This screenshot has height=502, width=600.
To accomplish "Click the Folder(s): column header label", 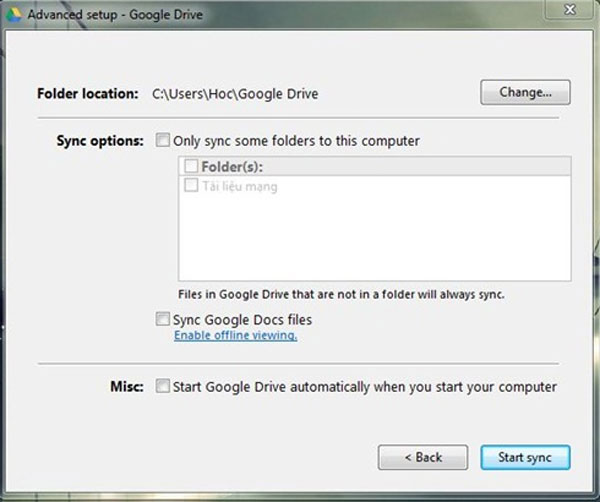I will pos(232,166).
